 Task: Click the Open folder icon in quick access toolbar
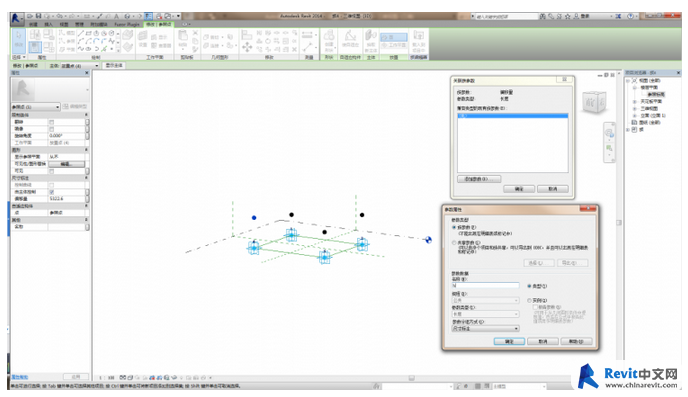click(x=30, y=16)
